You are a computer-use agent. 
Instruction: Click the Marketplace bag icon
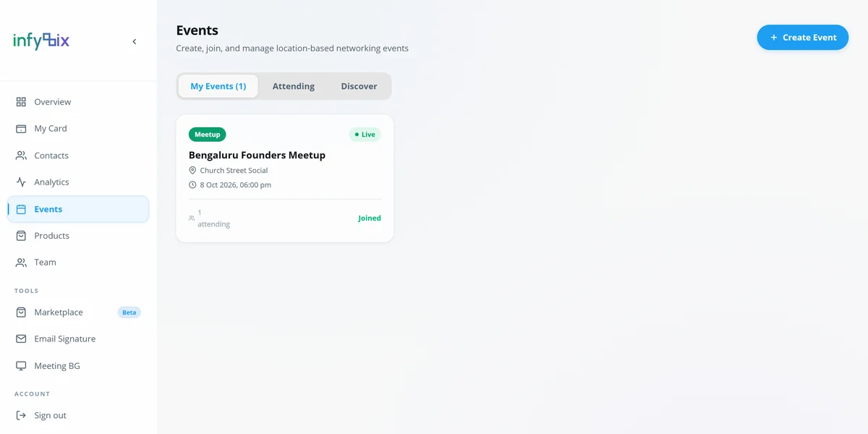[x=21, y=312]
